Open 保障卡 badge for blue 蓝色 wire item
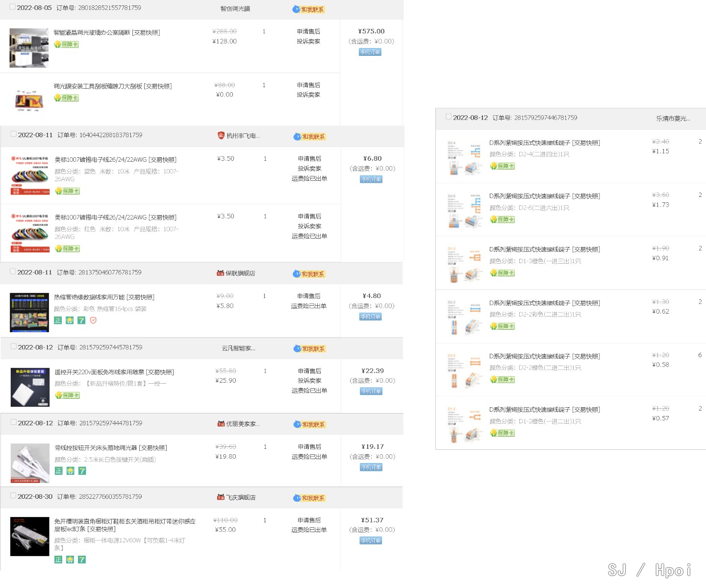This screenshot has height=588, width=706. point(67,191)
